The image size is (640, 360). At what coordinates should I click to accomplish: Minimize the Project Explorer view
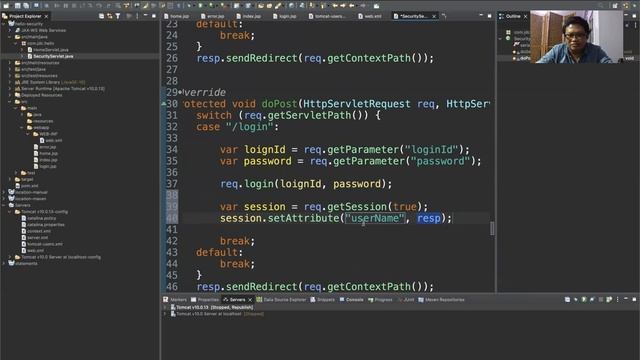145,16
